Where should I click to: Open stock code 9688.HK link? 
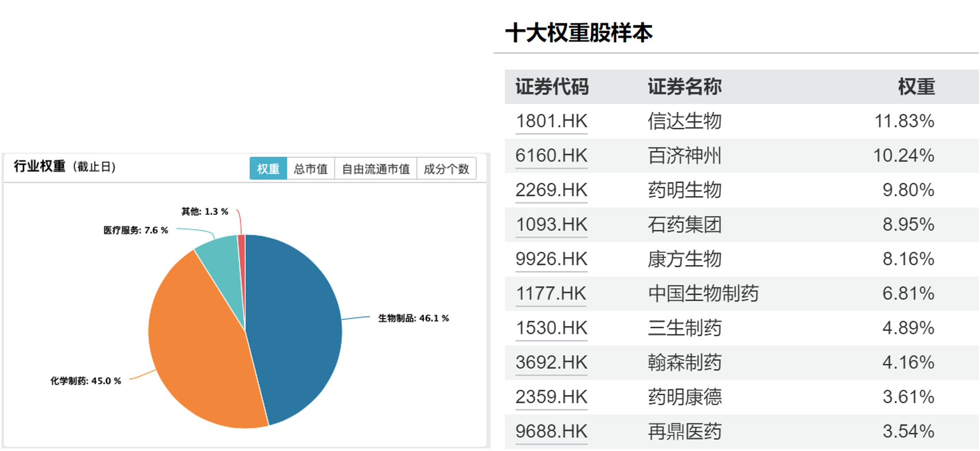coord(552,431)
